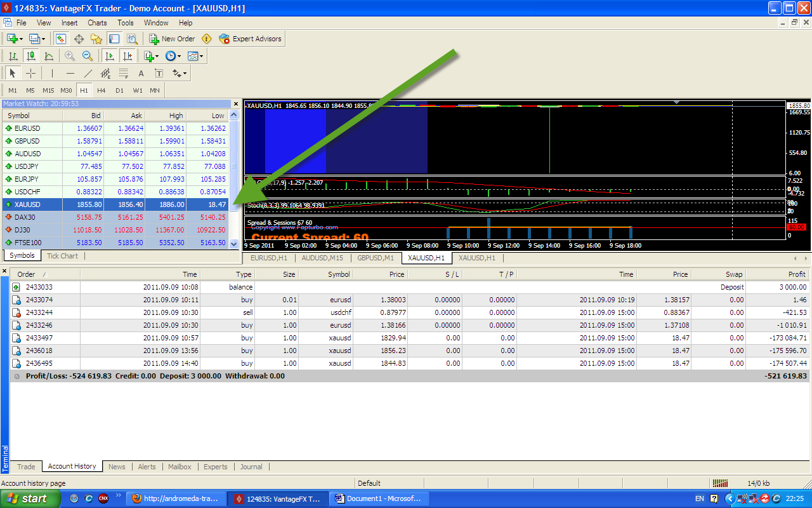This screenshot has height=508, width=812.
Task: Switch timeframe to H4
Action: tap(101, 90)
